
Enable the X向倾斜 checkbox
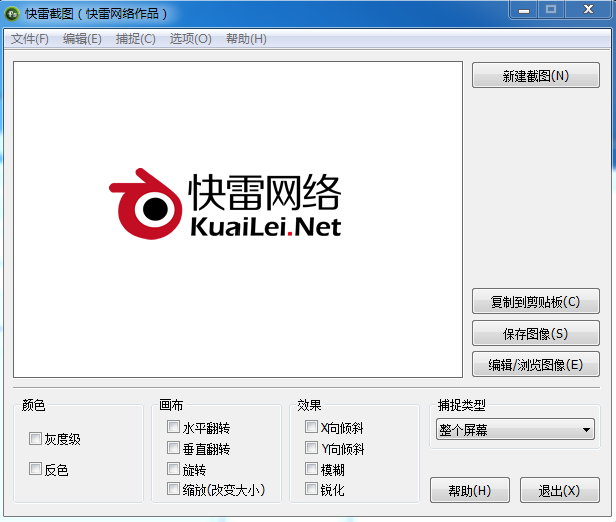[311, 427]
